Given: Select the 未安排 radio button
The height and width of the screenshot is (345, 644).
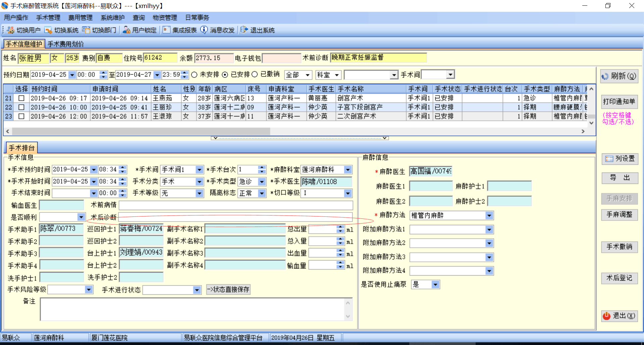Looking at the screenshot, I should click(x=194, y=75).
